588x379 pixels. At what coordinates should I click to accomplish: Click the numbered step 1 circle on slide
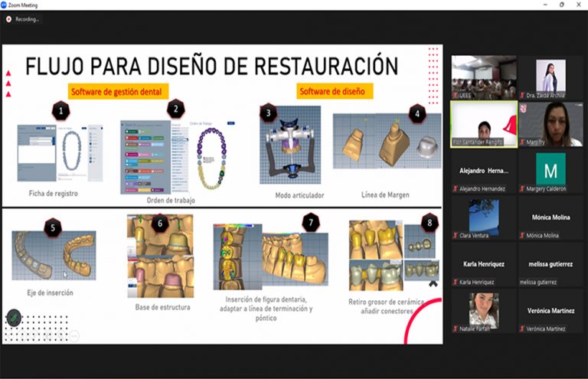(x=60, y=112)
